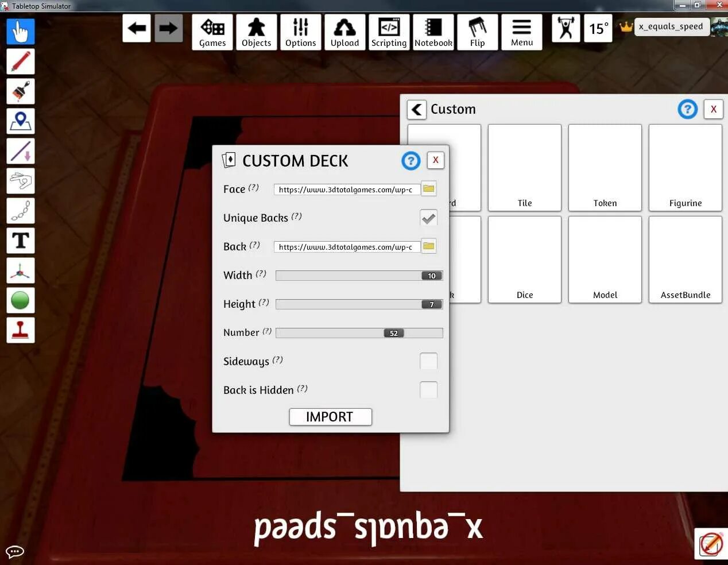
Task: Select the Gizmo axes tool
Action: click(x=21, y=270)
